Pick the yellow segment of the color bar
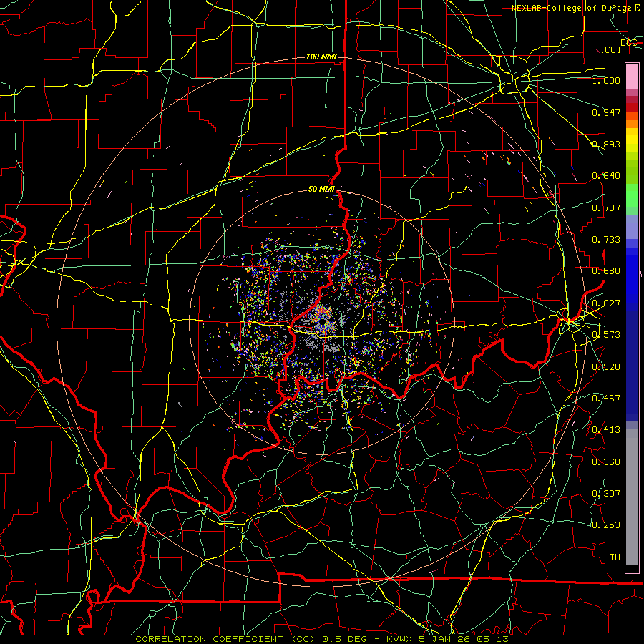This screenshot has width=644, height=644. tap(632, 140)
